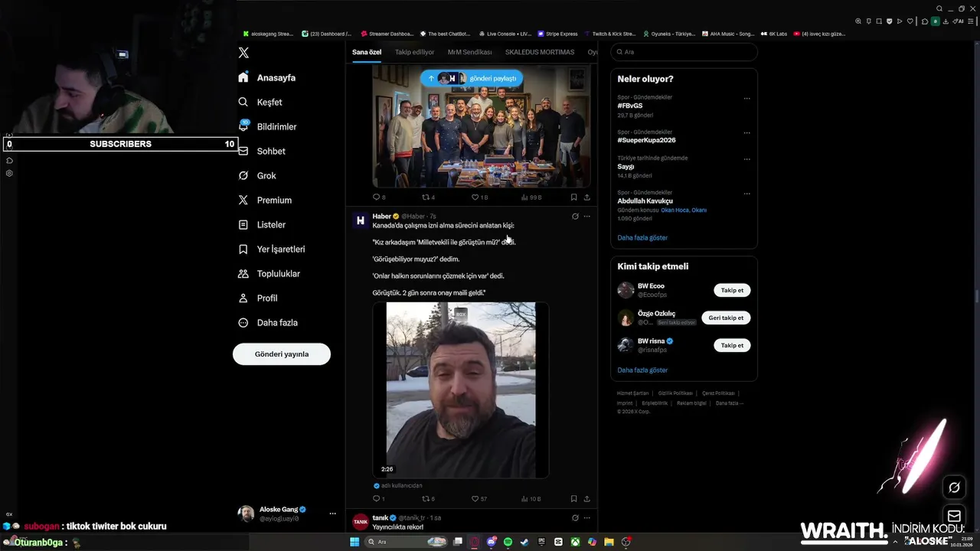Bookmark the Haber post
980x551 pixels.
573,499
